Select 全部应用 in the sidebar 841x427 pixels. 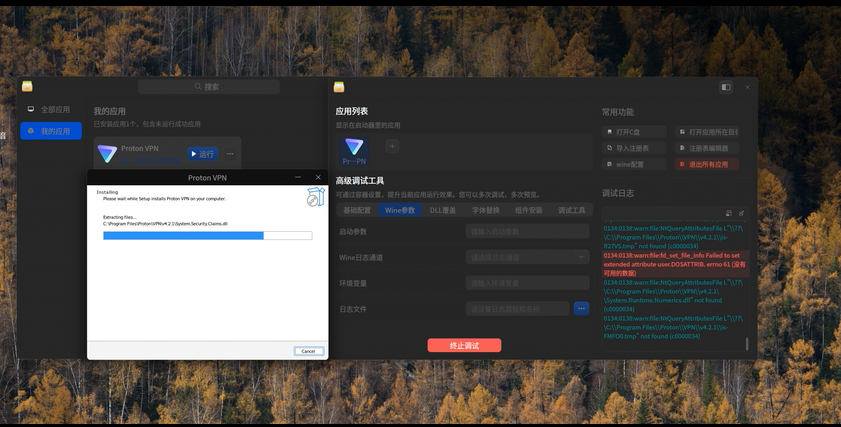point(51,109)
